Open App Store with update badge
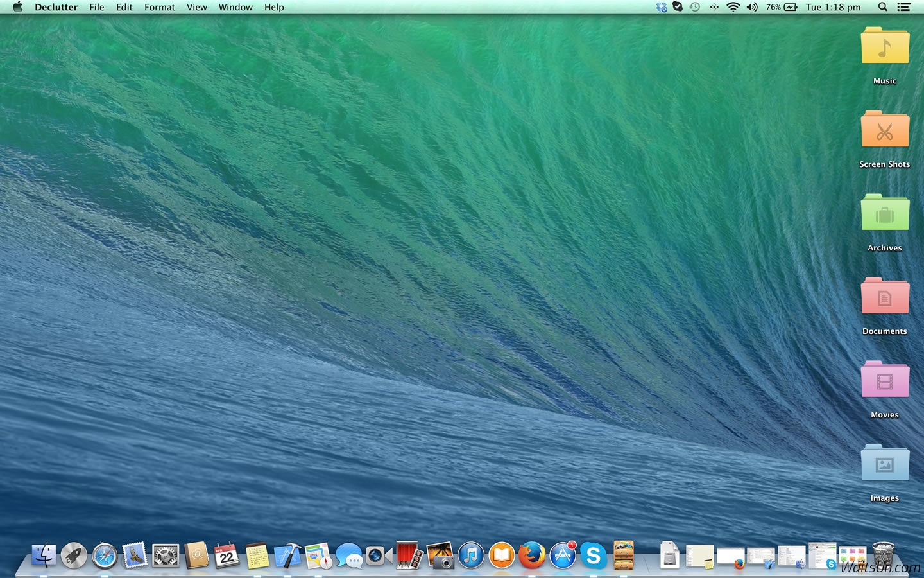Screen dimensions: 924x578 point(563,556)
